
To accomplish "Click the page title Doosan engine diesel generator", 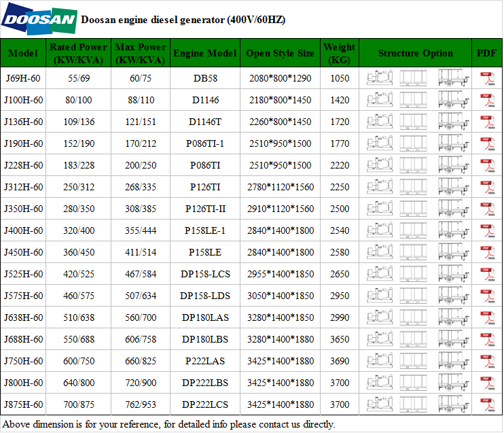I will (x=183, y=20).
